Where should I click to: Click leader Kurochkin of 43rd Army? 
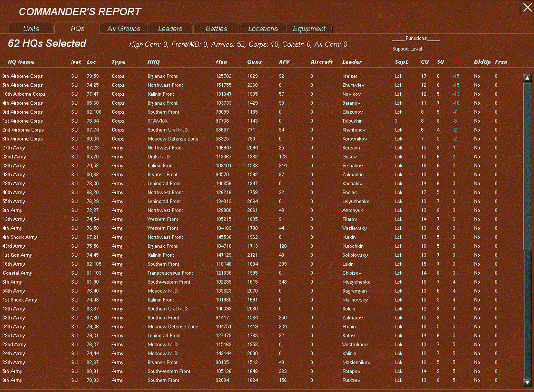[353, 246]
